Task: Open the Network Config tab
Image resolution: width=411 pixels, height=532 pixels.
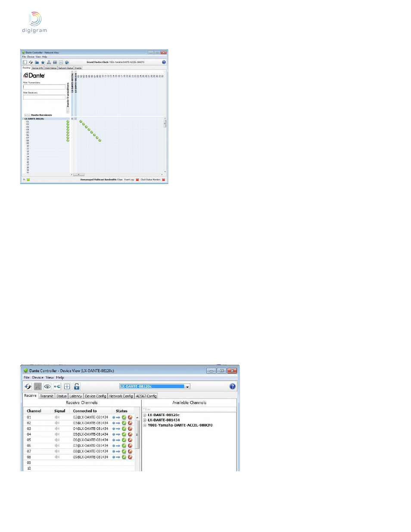Action: pyautogui.click(x=121, y=396)
